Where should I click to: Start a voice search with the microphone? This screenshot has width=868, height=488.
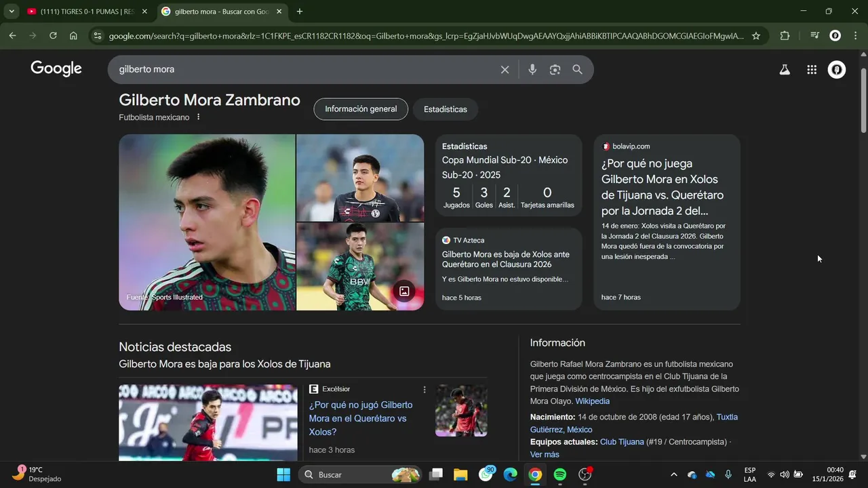tap(532, 69)
